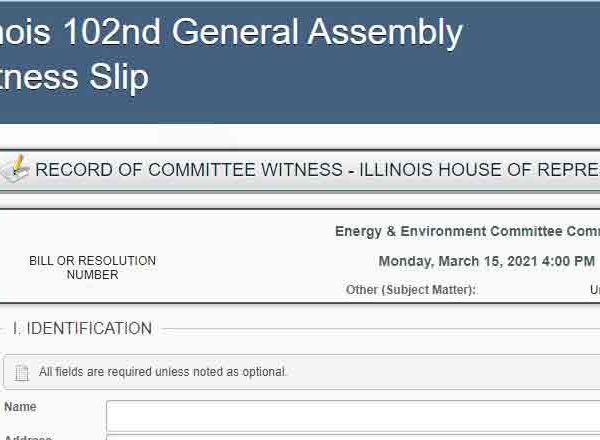600x440 pixels.
Task: Select the Illinois 102nd General Assembly title
Action: point(231,32)
